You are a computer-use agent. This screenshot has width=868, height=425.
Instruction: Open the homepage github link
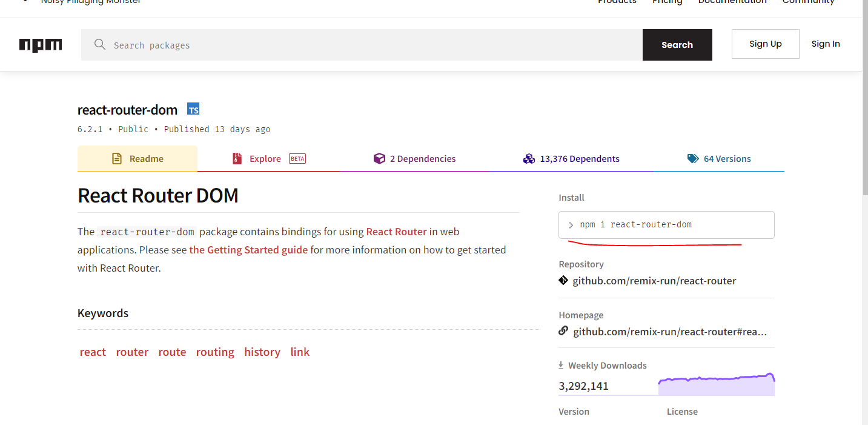tap(670, 332)
